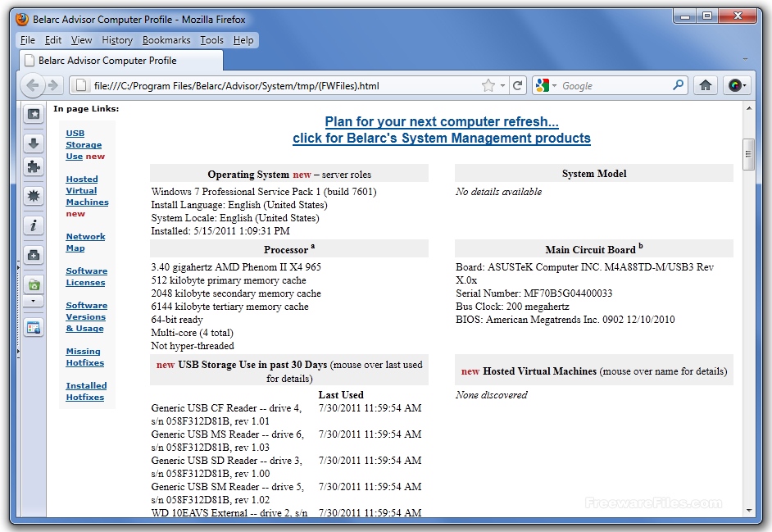Click 'Generic USB SD Reader -- drive 3' entry
Screen dimensions: 772x532
coord(226,466)
